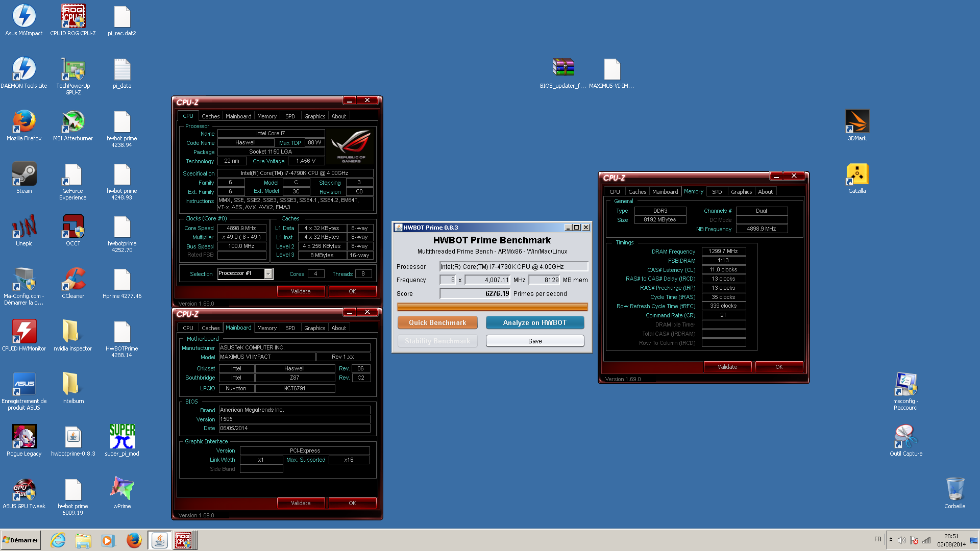Screen dimensions: 980x551
Task: Open TechPowerUp GPU-Z shortcut
Action: (73, 76)
